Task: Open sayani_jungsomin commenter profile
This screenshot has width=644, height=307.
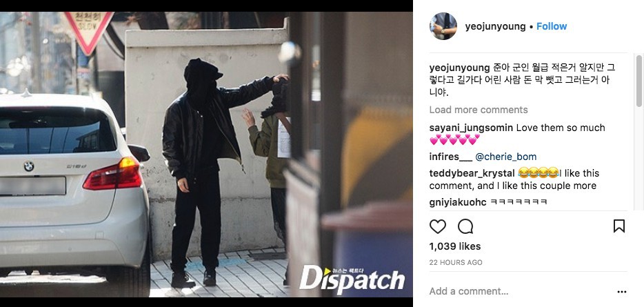Action: pyautogui.click(x=471, y=128)
